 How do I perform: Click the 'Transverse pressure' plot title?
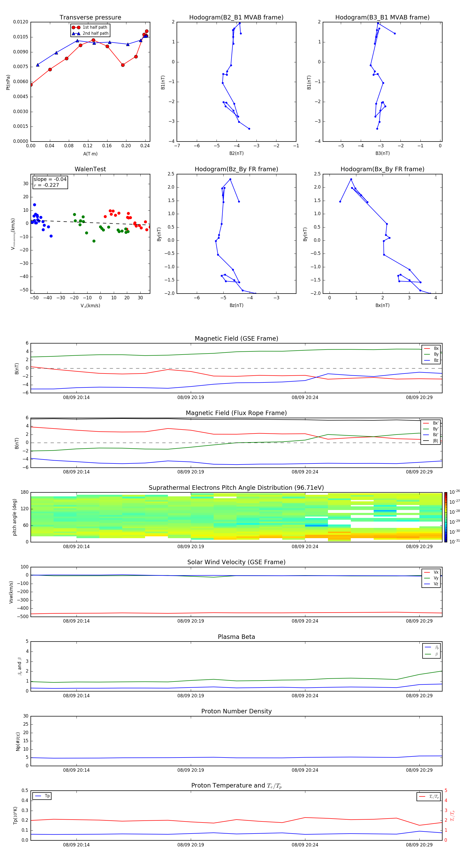point(90,18)
